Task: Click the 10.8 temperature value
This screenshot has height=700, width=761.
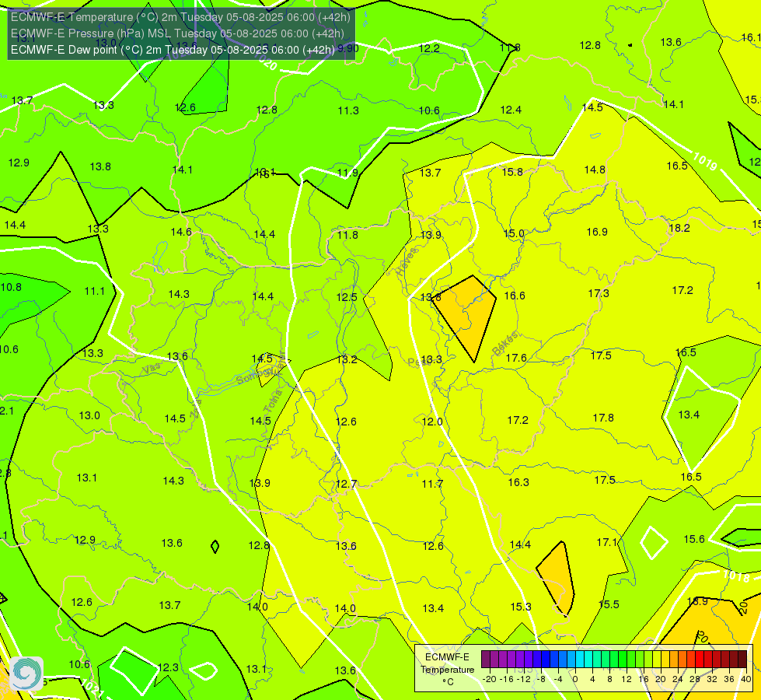Action: [x=11, y=287]
